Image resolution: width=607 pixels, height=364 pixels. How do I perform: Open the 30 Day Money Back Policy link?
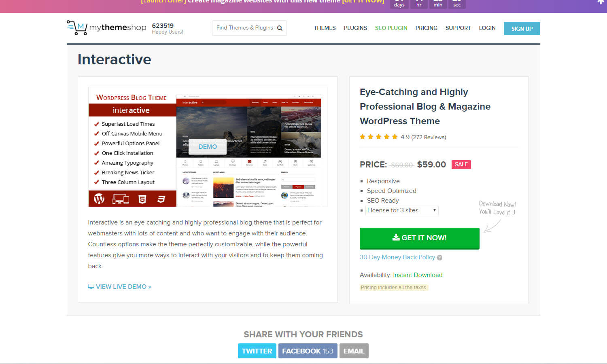pos(397,257)
